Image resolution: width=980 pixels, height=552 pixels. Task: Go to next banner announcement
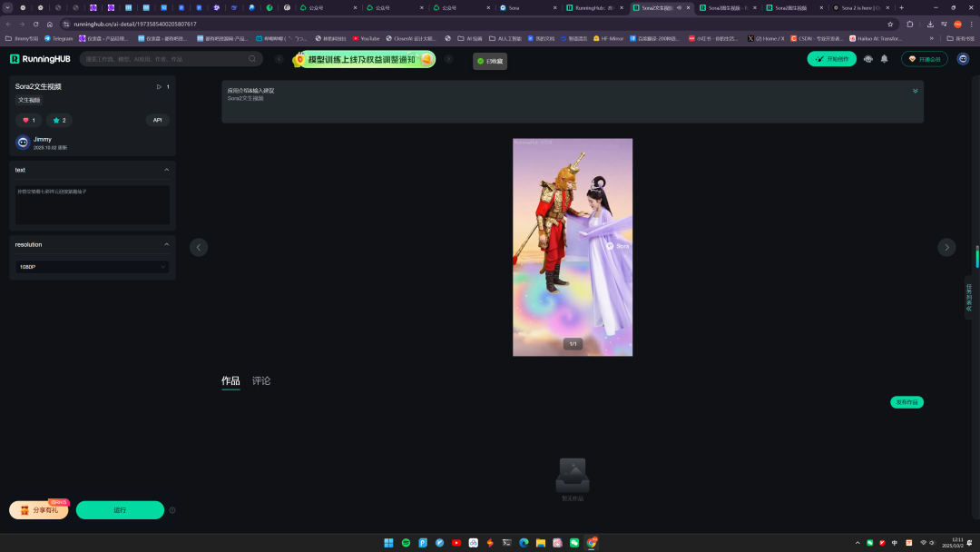(x=449, y=59)
